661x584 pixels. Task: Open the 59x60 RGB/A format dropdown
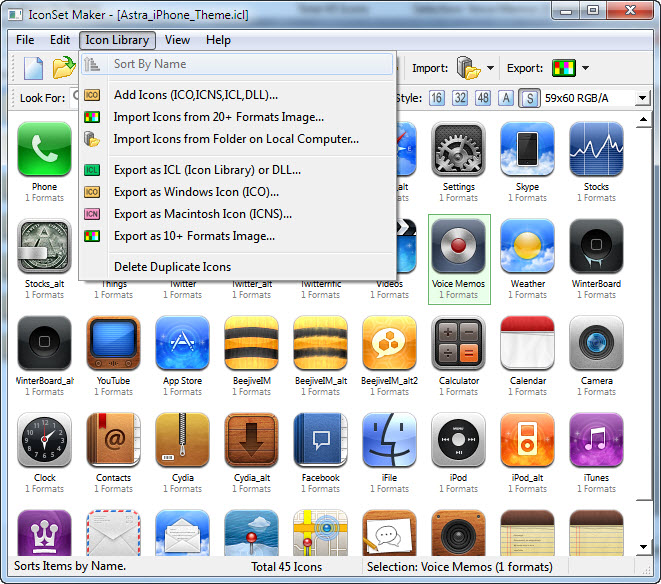tap(642, 98)
